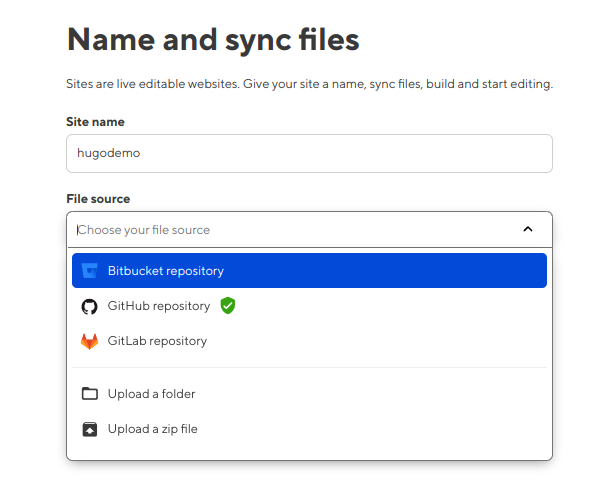Click the GitHub octocat icon
This screenshot has height=492, width=613.
pos(90,306)
